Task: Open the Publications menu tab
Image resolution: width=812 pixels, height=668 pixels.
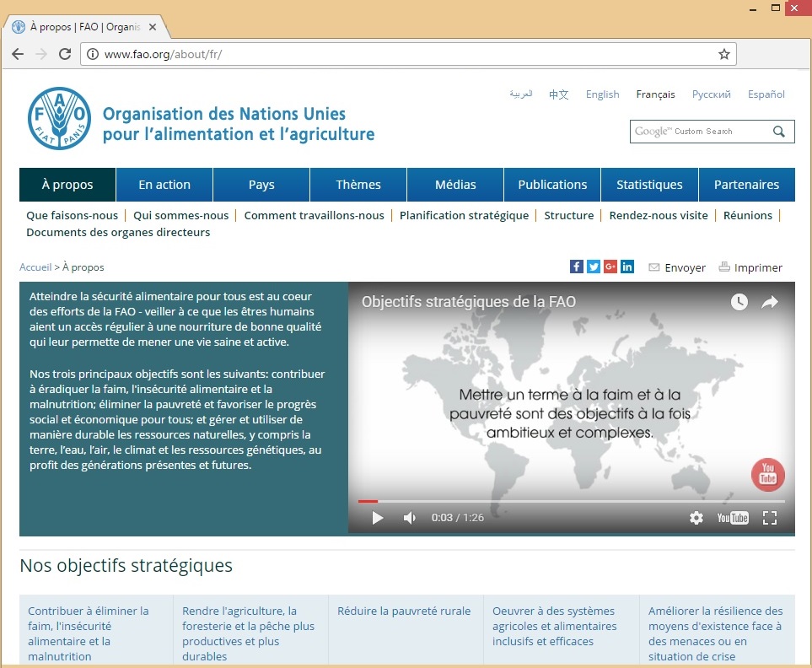Action: pyautogui.click(x=552, y=185)
